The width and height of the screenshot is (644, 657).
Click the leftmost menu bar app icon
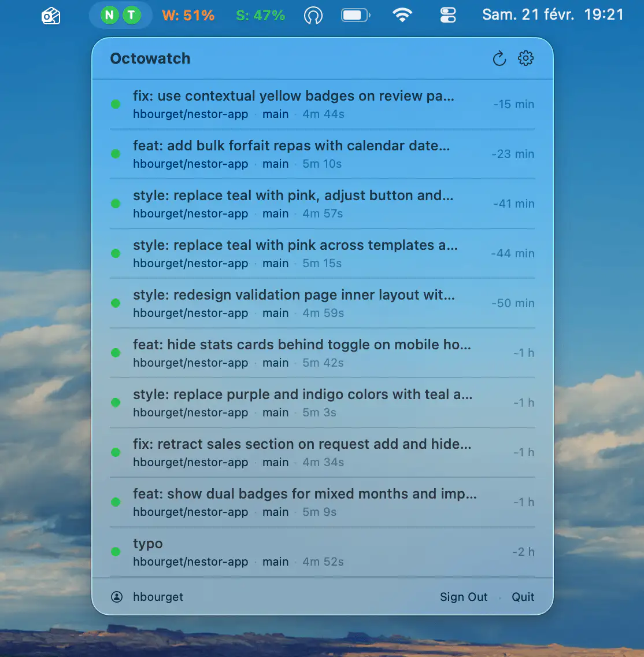coord(51,16)
